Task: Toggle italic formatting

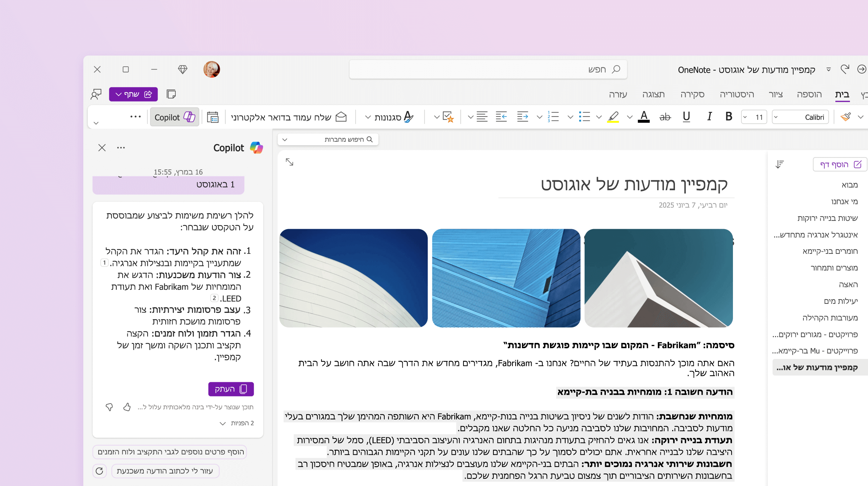Action: 709,117
